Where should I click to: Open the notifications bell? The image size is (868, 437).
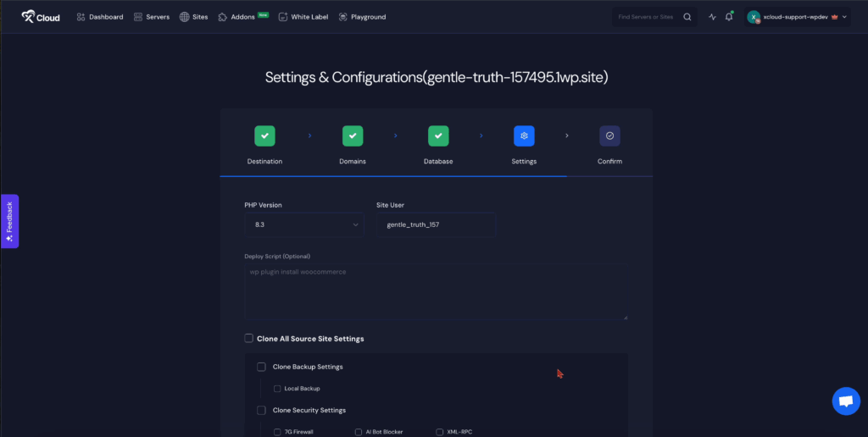(729, 17)
